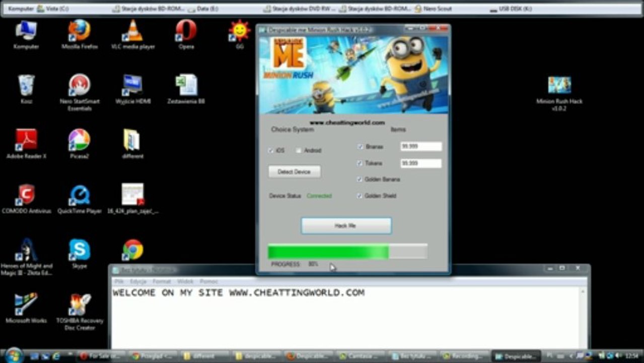Screen dimensions: 644x363
Task: Open the VLC media player shortcut
Action: pos(132,35)
